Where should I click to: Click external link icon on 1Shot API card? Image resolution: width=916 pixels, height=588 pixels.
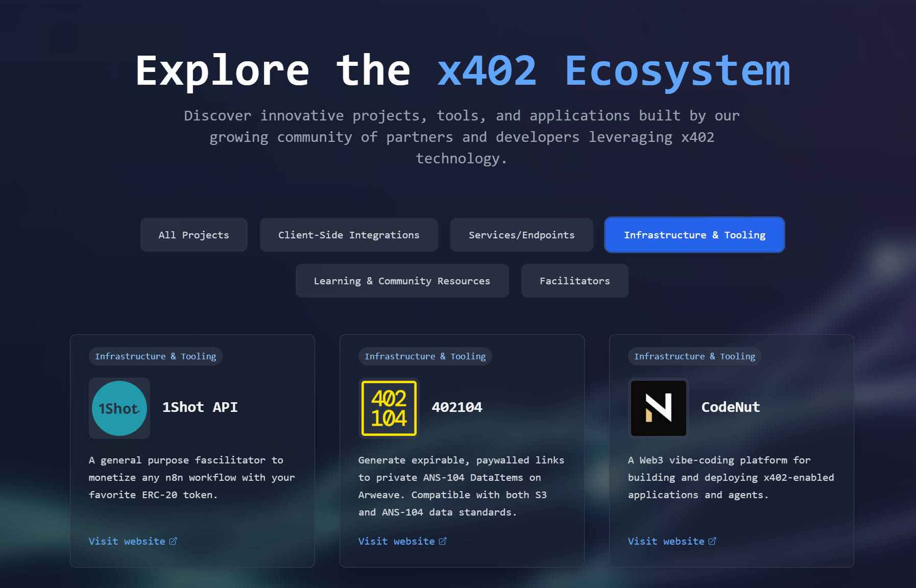tap(173, 541)
